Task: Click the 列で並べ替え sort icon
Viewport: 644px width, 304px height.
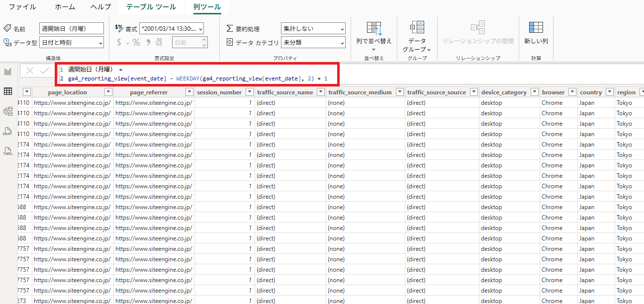Action: [x=374, y=28]
